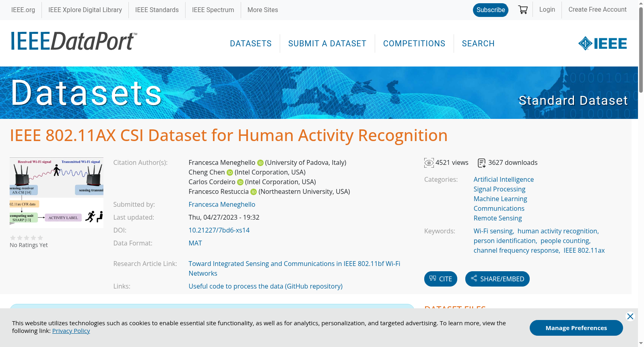Open the SUBMIT A DATASET menu
644x347 pixels.
pyautogui.click(x=327, y=44)
